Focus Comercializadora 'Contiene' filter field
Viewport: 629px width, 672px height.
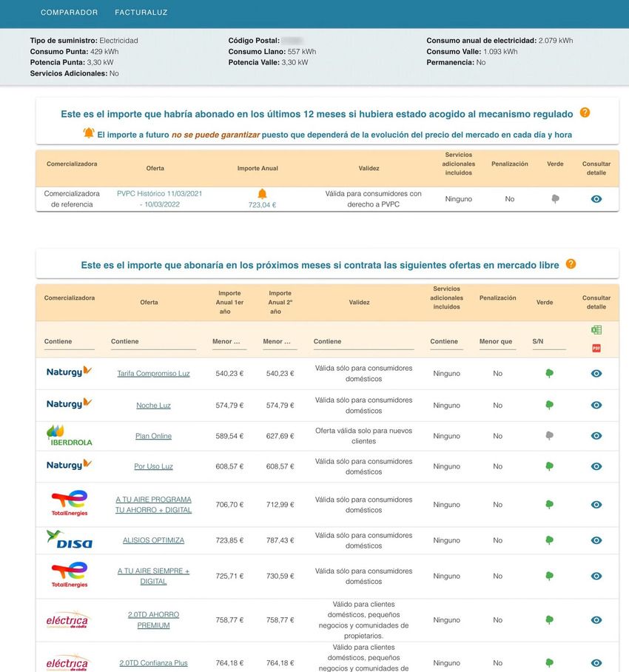[x=69, y=342]
